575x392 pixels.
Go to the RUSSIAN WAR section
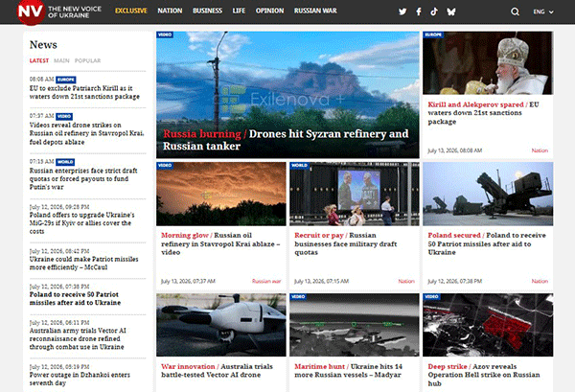pyautogui.click(x=315, y=11)
